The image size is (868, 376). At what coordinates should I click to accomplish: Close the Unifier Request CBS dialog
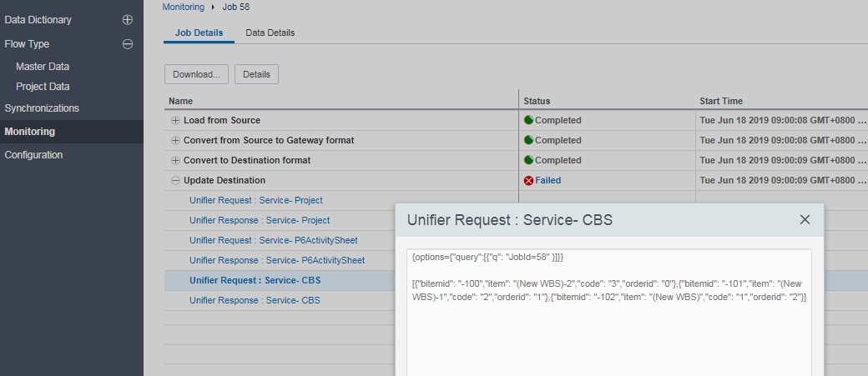(805, 219)
